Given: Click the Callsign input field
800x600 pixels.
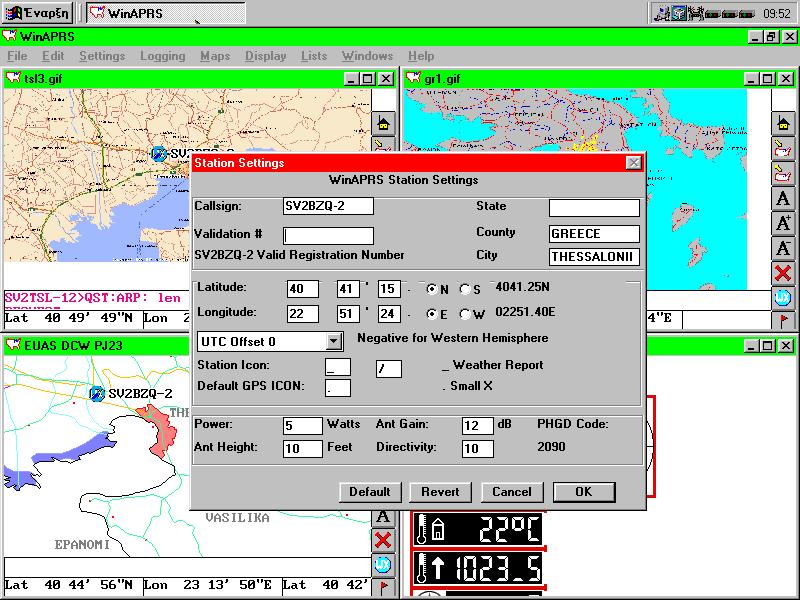Looking at the screenshot, I should point(328,206).
